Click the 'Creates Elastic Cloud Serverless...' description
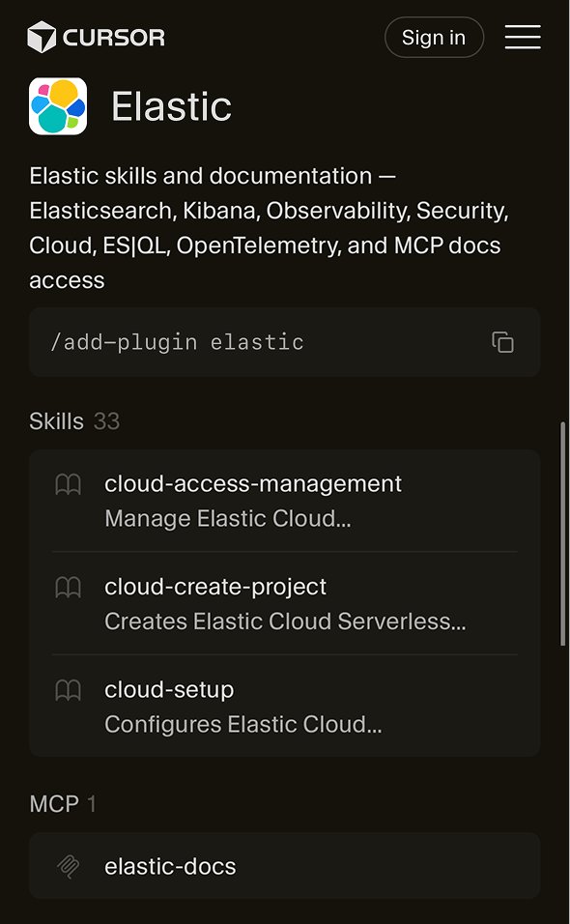Viewport: 570px width, 924px height. (x=285, y=621)
